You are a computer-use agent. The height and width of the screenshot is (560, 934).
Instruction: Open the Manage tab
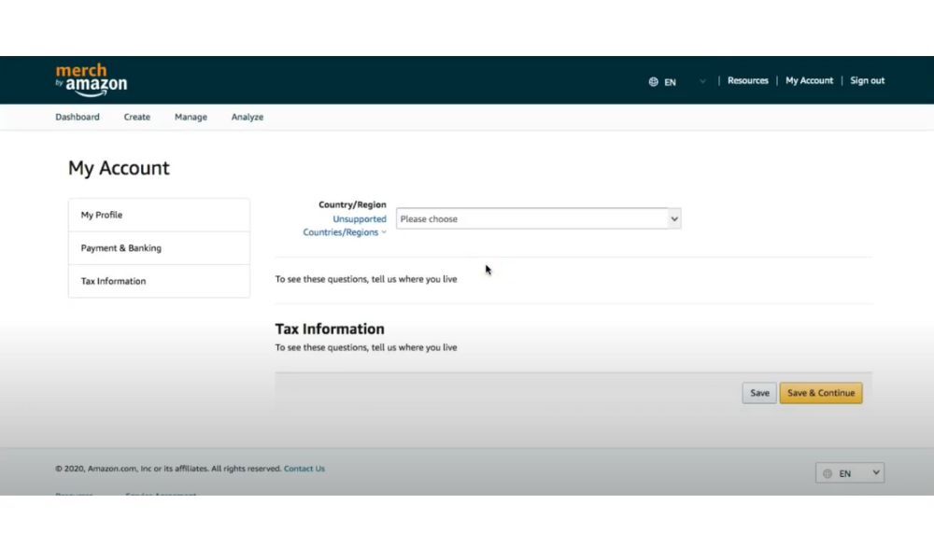pyautogui.click(x=191, y=117)
